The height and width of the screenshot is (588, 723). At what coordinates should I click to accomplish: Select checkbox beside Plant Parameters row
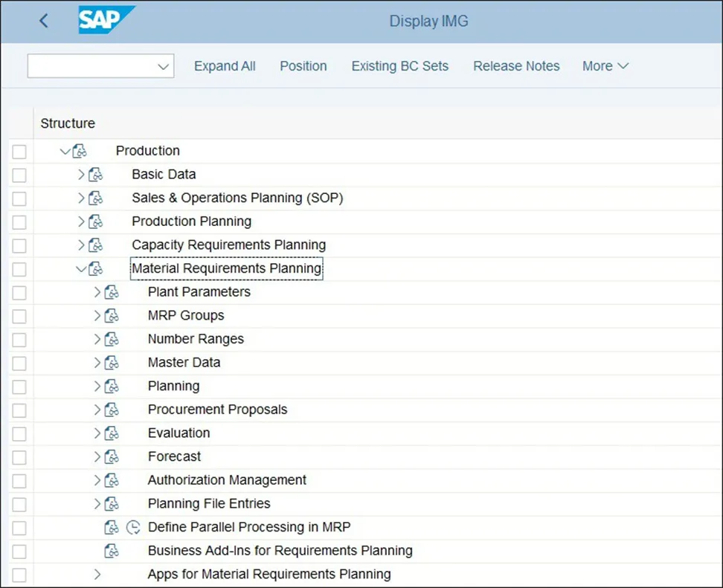[x=19, y=293]
